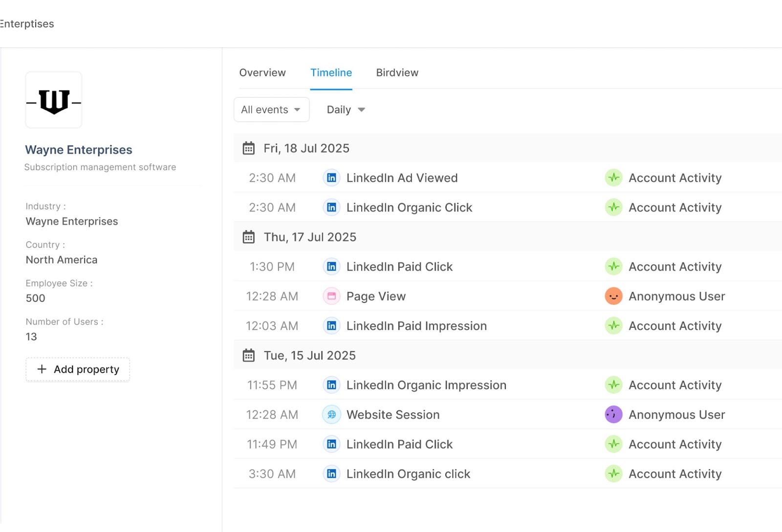Screen dimensions: 782x532
Task: Click the Wayne Enterprises company name heading
Action: (x=79, y=149)
